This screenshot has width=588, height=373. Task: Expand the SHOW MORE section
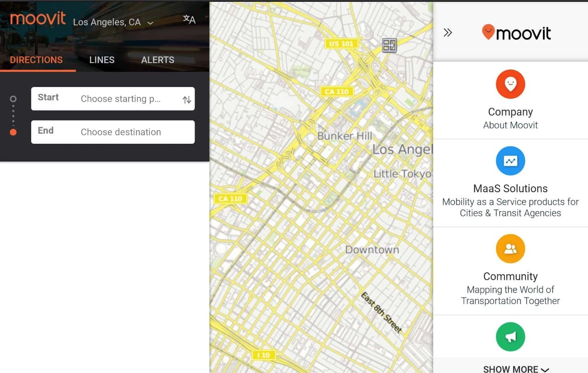click(x=516, y=369)
